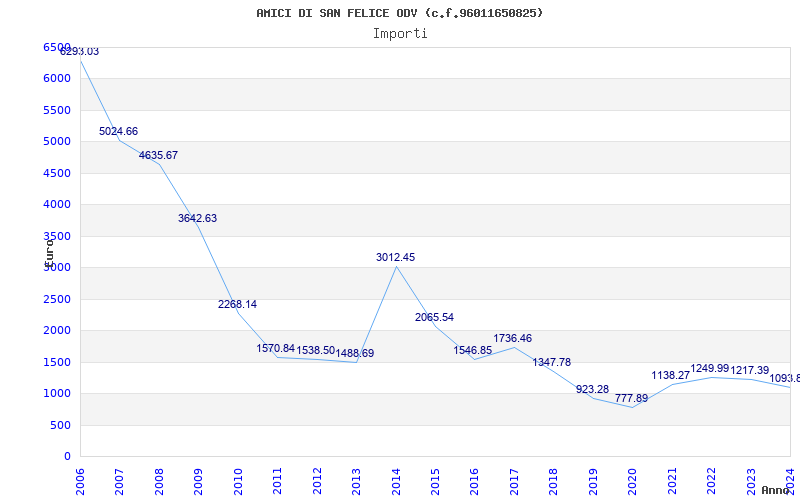Click the 2012 x-axis year label
Screen dimensions: 800x500
pos(317,481)
